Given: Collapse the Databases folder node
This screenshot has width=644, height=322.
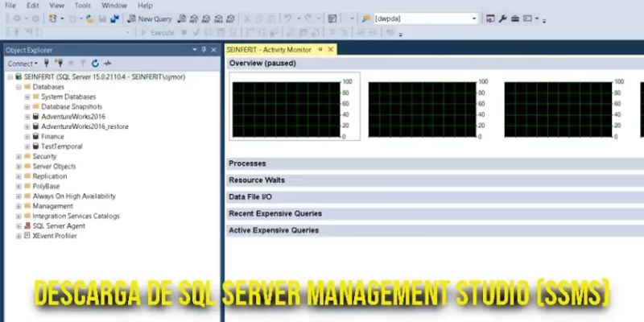Looking at the screenshot, I should click(19, 87).
